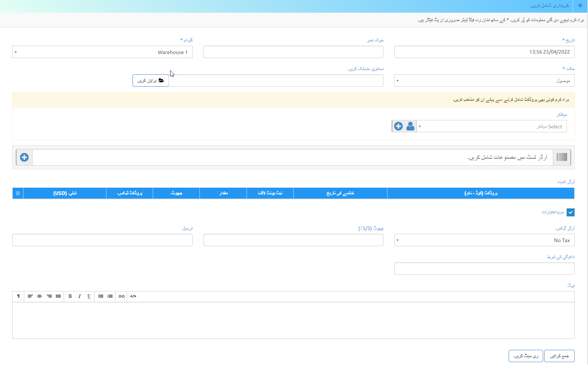Screen dimensions: 588x365
Task: Click the submit button
Action: coord(559,356)
